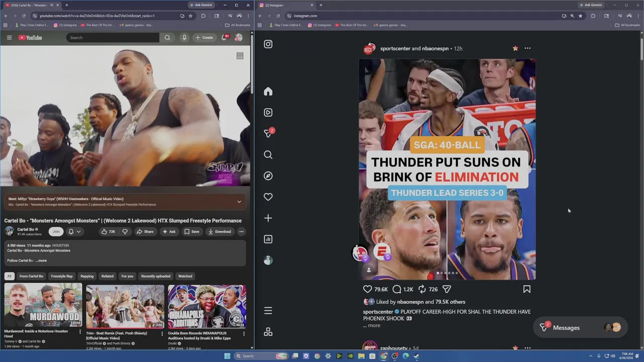Image resolution: width=644 pixels, height=362 pixels.
Task: Open the Indianapolis Auditions video thumbnail
Action: pyautogui.click(x=207, y=307)
